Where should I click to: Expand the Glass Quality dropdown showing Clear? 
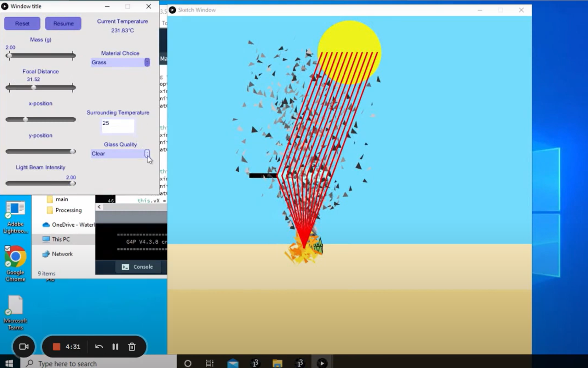click(x=120, y=154)
